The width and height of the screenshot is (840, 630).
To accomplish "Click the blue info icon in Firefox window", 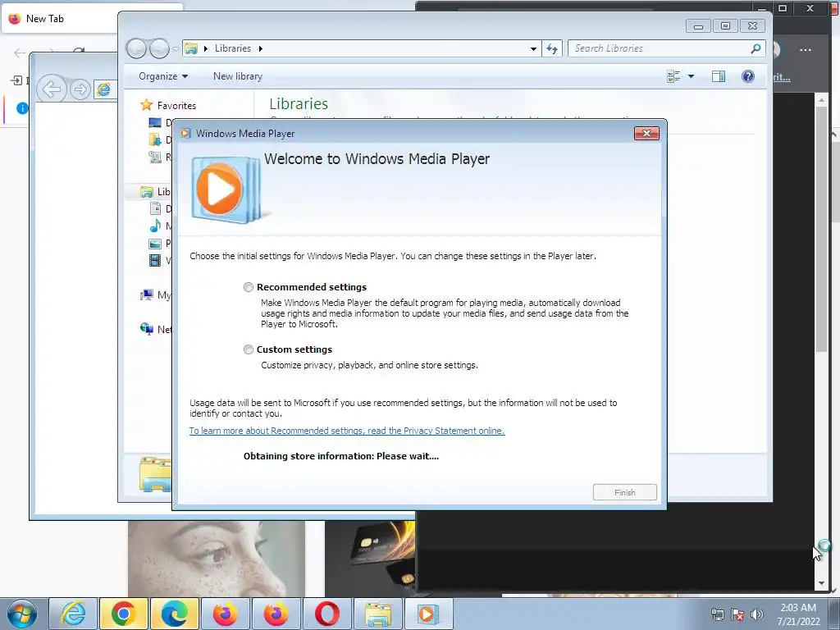I will click(22, 108).
